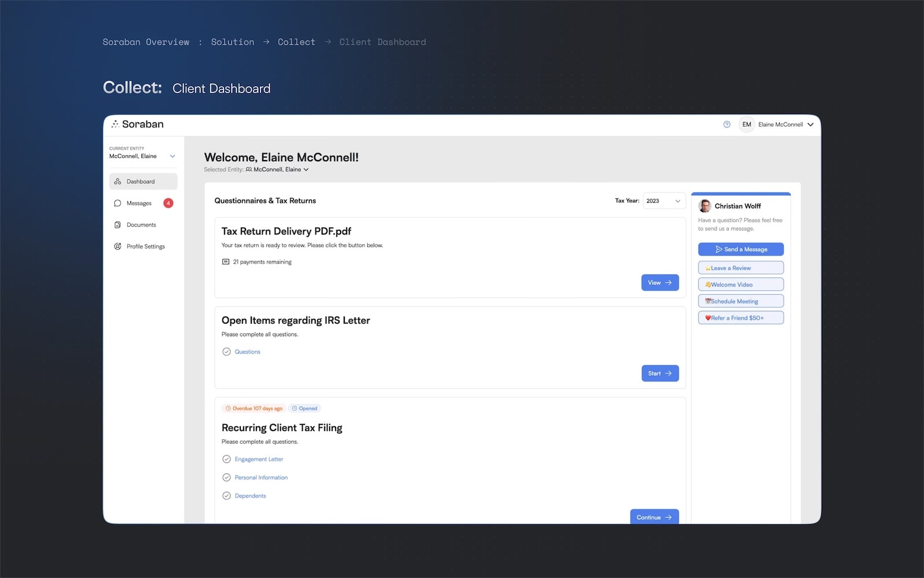The height and width of the screenshot is (578, 924).
Task: Open the Tax Year 2023 dropdown
Action: (664, 201)
